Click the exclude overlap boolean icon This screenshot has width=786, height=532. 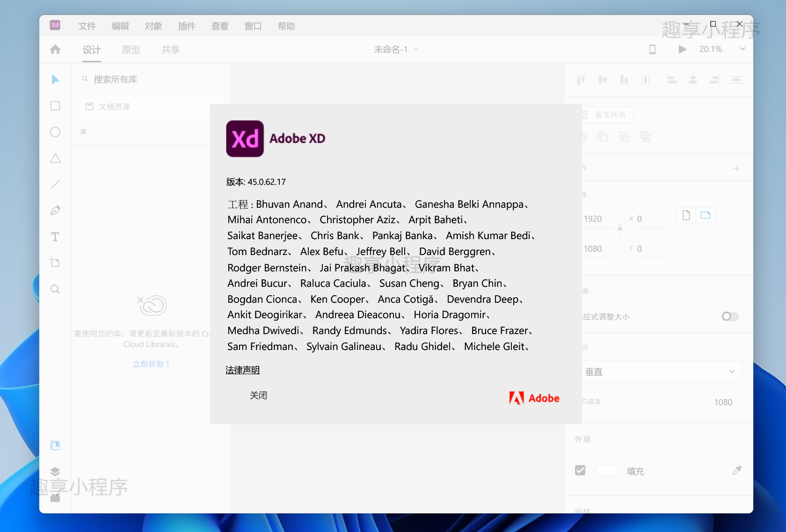pos(646,137)
